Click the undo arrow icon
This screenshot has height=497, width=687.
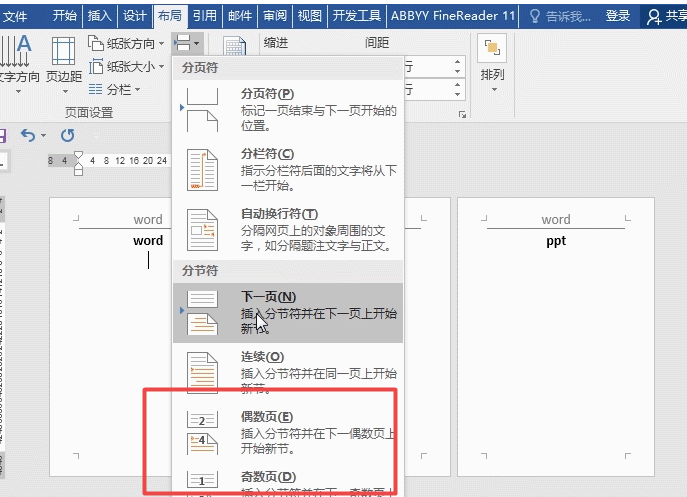click(x=28, y=135)
